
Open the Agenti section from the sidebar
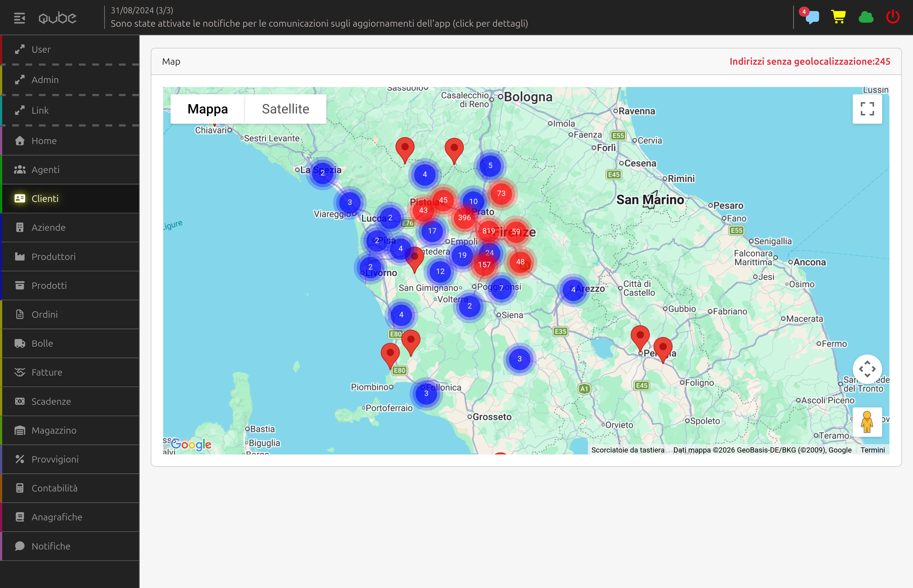point(45,170)
